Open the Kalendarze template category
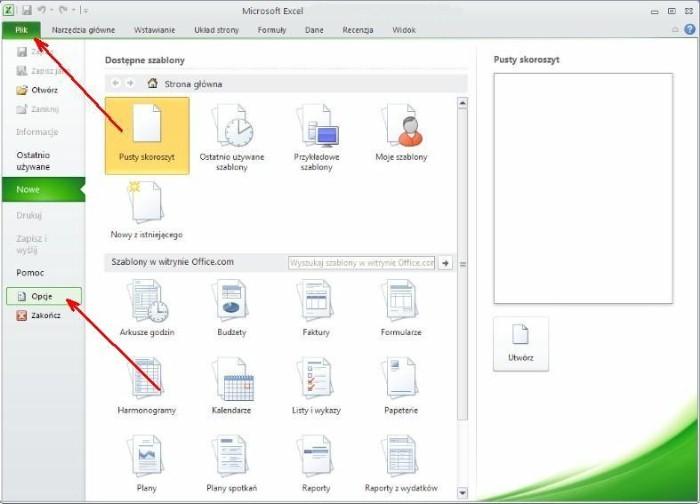Image resolution: width=700 pixels, height=504 pixels. coord(231,386)
